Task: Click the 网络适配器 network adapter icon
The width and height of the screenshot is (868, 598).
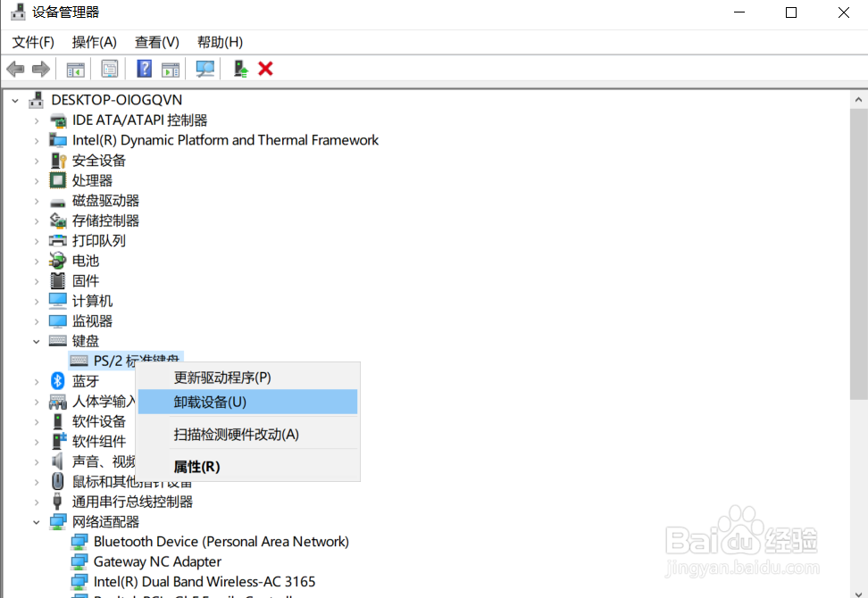Action: pyautogui.click(x=57, y=521)
